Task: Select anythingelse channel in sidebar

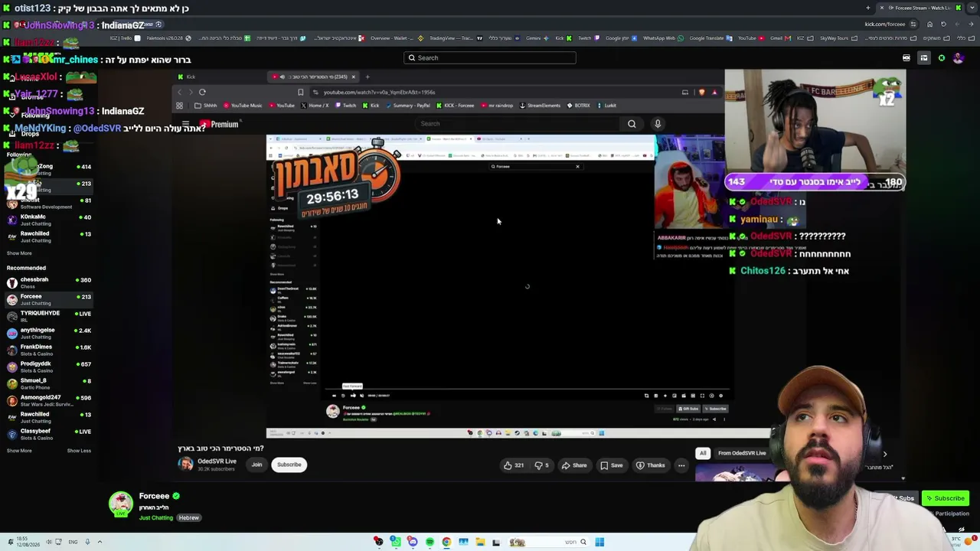Action: (48, 333)
